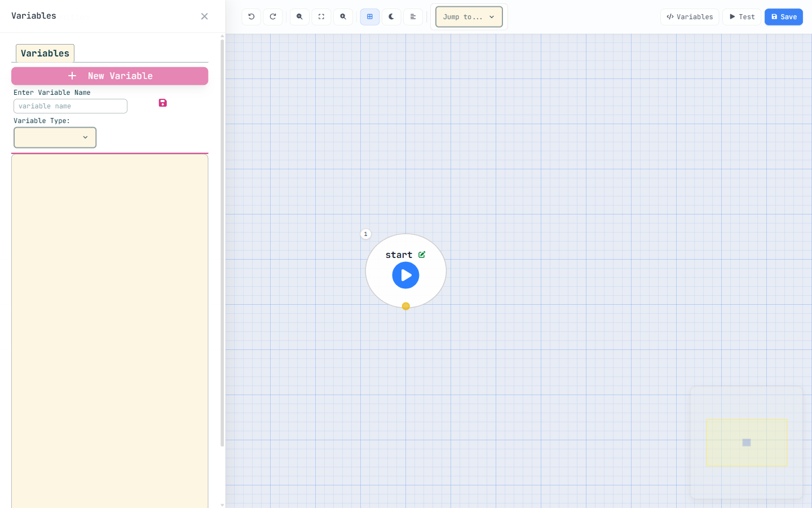Image resolution: width=812 pixels, height=508 pixels.
Task: Open the Variable Type dropdown
Action: click(x=55, y=138)
